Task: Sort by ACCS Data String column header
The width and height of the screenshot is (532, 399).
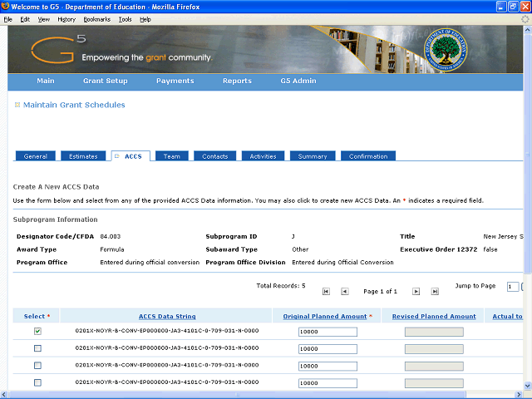Action: tap(166, 316)
